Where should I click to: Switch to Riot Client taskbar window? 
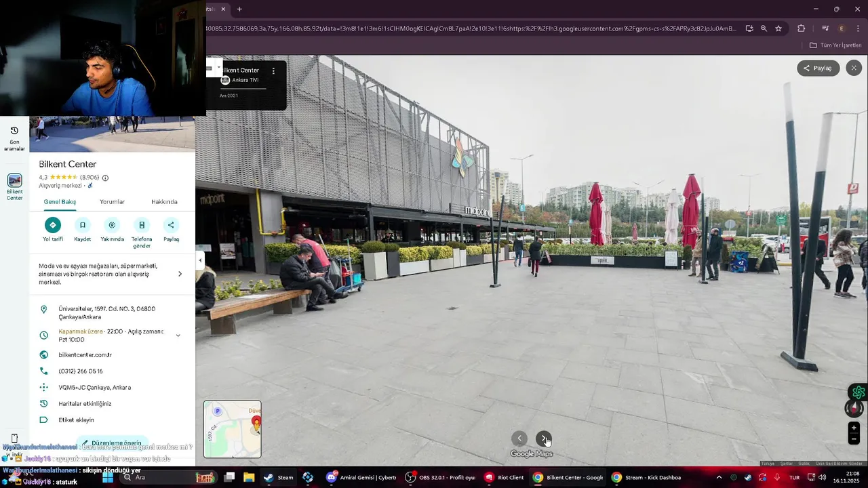pos(505,477)
